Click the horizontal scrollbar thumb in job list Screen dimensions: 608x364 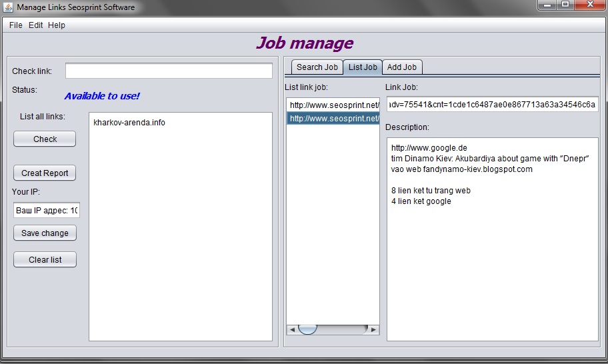307,329
